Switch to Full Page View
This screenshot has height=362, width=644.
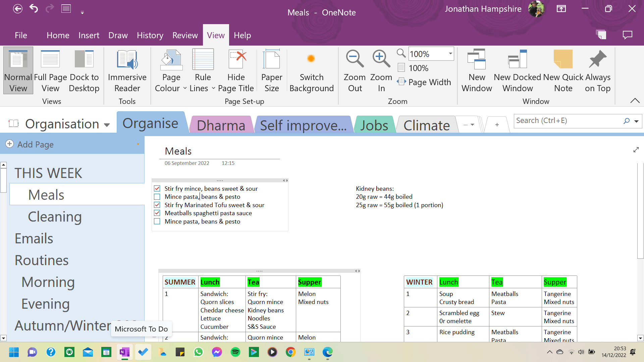(50, 70)
